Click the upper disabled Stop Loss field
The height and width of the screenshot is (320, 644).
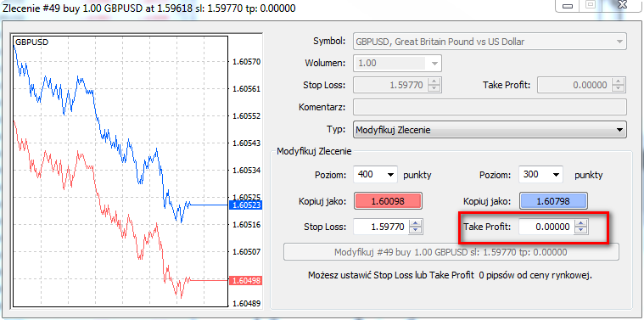tap(390, 85)
